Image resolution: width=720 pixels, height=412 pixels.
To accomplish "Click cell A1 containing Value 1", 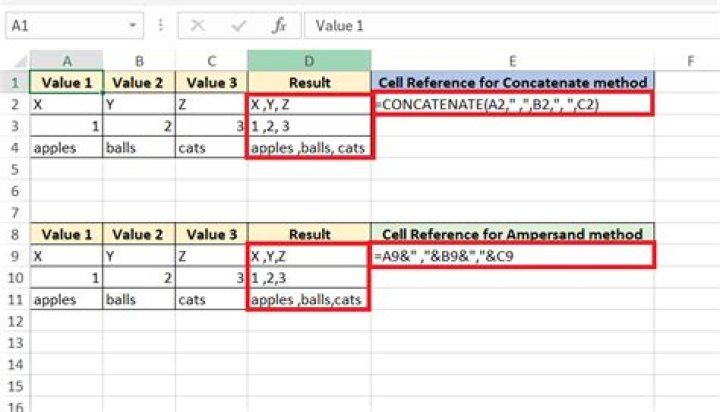I will click(x=67, y=83).
